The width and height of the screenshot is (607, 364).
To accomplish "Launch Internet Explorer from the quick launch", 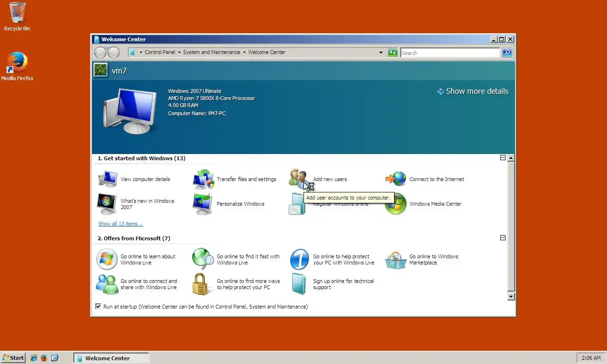I will click(x=34, y=358).
